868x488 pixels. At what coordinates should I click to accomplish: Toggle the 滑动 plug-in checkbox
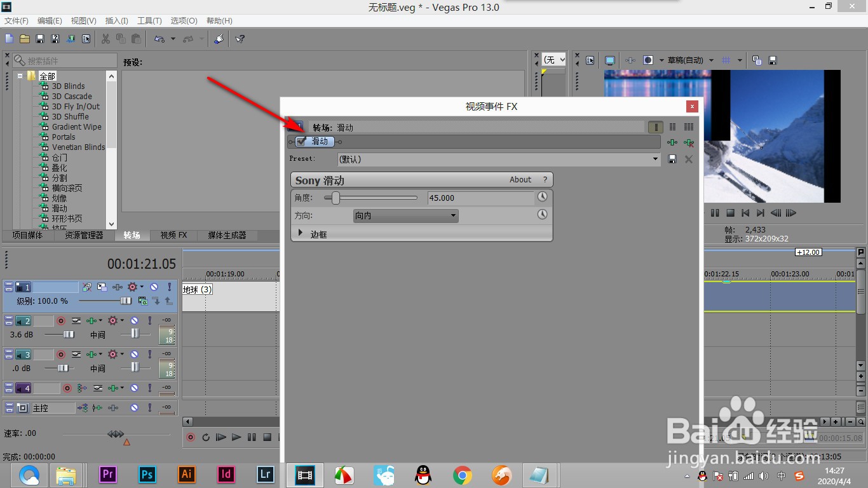coord(301,142)
